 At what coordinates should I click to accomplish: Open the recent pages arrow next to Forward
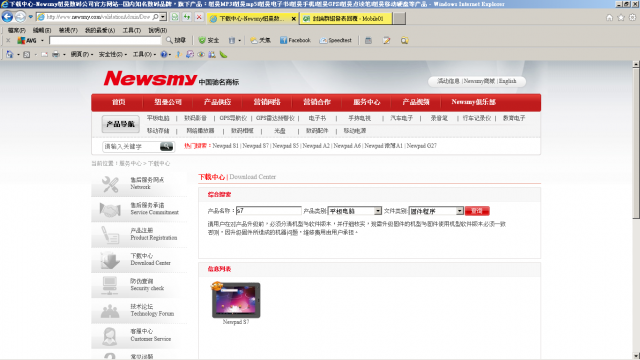coord(30,17)
